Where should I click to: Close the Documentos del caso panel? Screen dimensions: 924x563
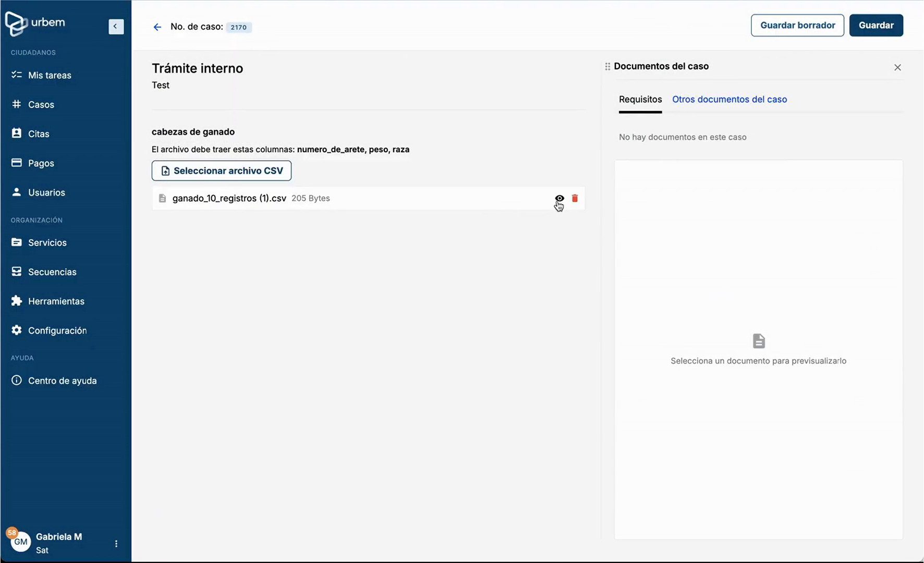tap(897, 67)
